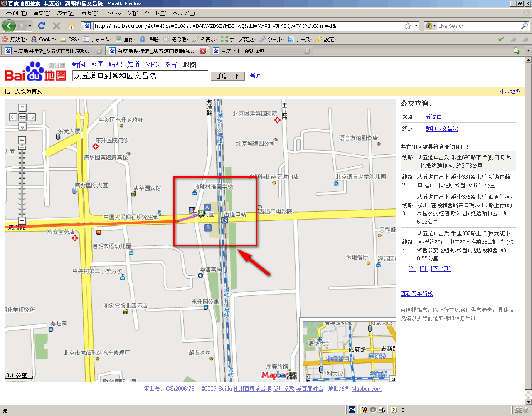The height and width of the screenshot is (416, 532).
Task: Open the search engine selector dropdown
Action: point(430,26)
